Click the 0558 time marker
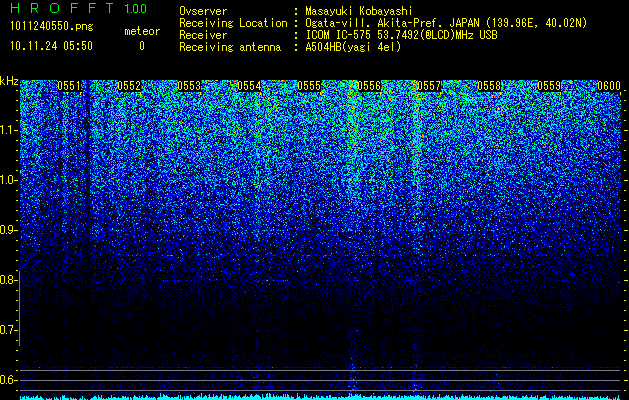Image resolution: width=629 pixels, height=400 pixels. click(x=489, y=86)
